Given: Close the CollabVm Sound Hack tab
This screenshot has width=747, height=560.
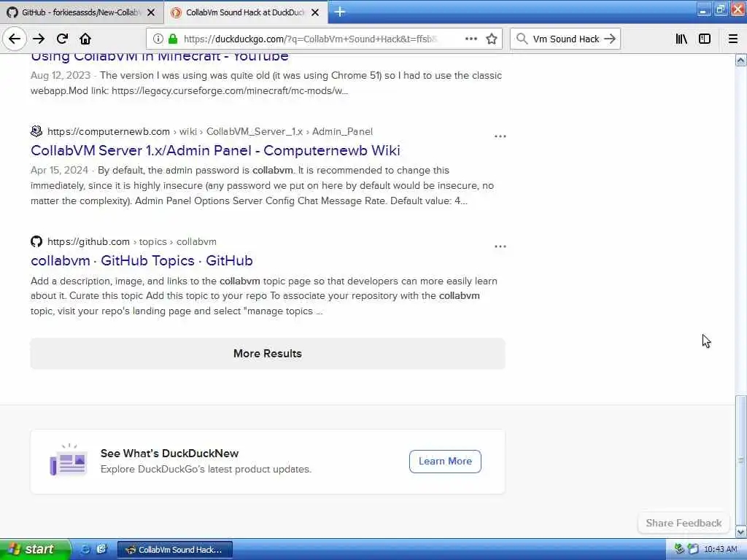Looking at the screenshot, I should pyautogui.click(x=315, y=12).
